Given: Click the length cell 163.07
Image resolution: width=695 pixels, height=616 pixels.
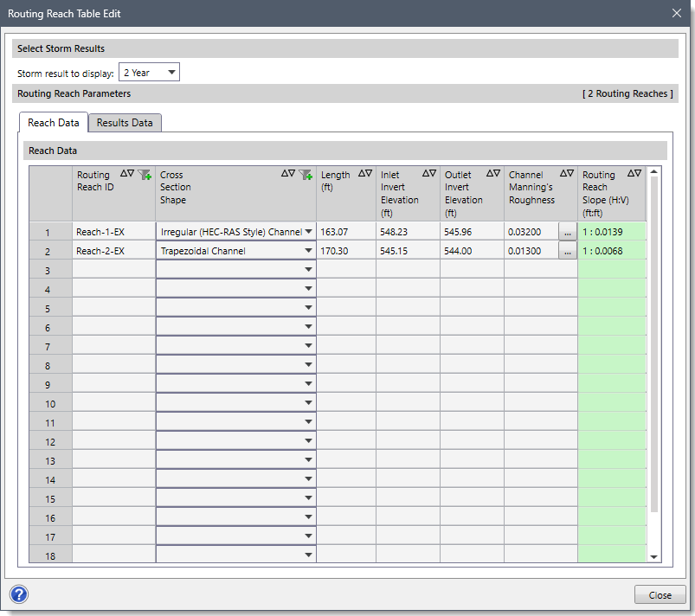Looking at the screenshot, I should pos(346,232).
